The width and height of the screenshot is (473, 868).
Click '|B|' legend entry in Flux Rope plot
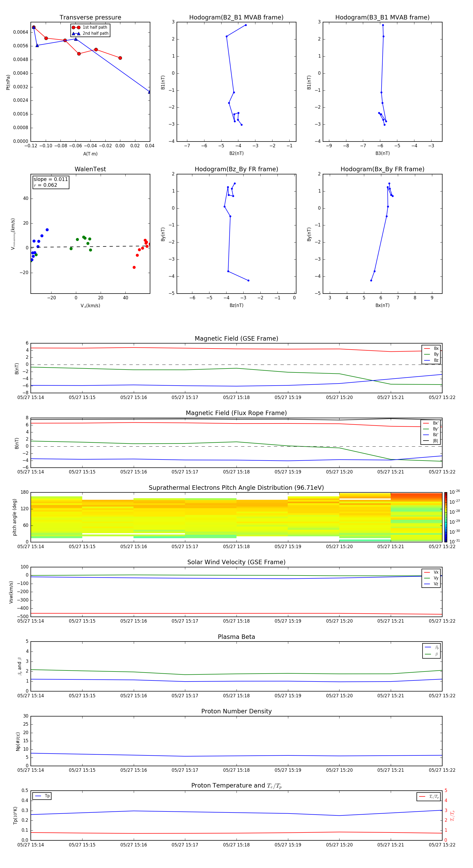(x=431, y=441)
